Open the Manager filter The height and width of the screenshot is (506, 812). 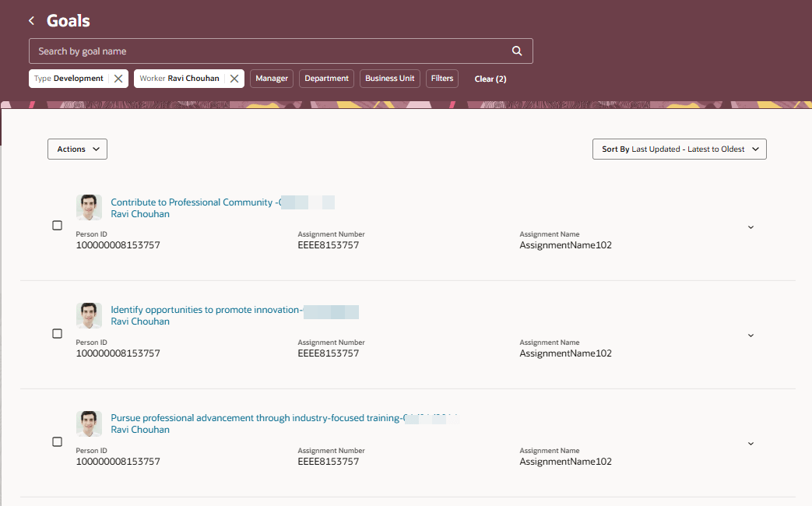tap(271, 78)
